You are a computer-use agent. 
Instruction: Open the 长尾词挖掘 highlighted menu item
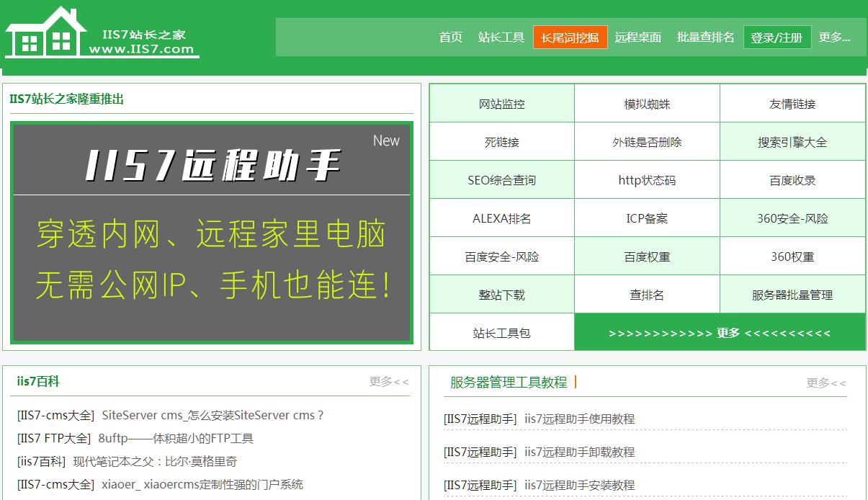point(570,37)
